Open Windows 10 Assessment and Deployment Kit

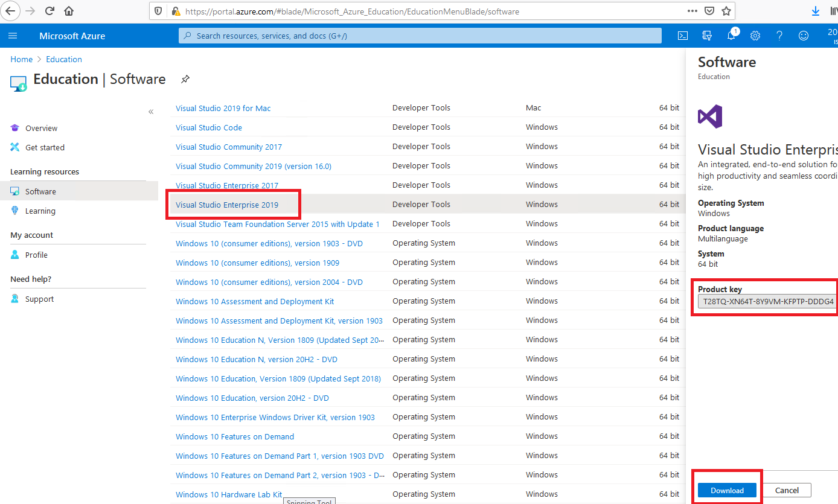click(255, 301)
